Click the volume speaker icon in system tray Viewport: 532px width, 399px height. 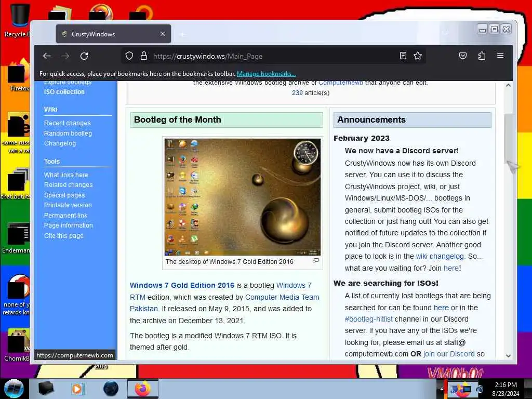[x=480, y=389]
